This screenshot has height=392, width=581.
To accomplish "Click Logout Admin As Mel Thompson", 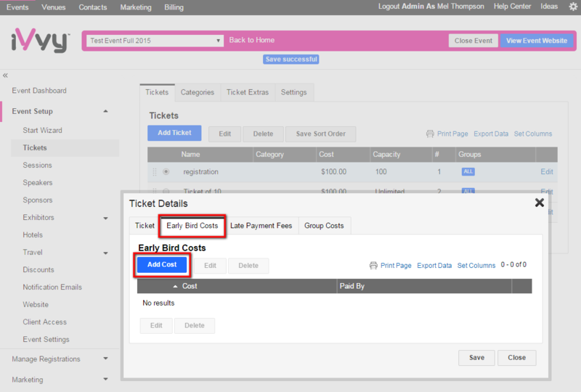I will 431,7.
